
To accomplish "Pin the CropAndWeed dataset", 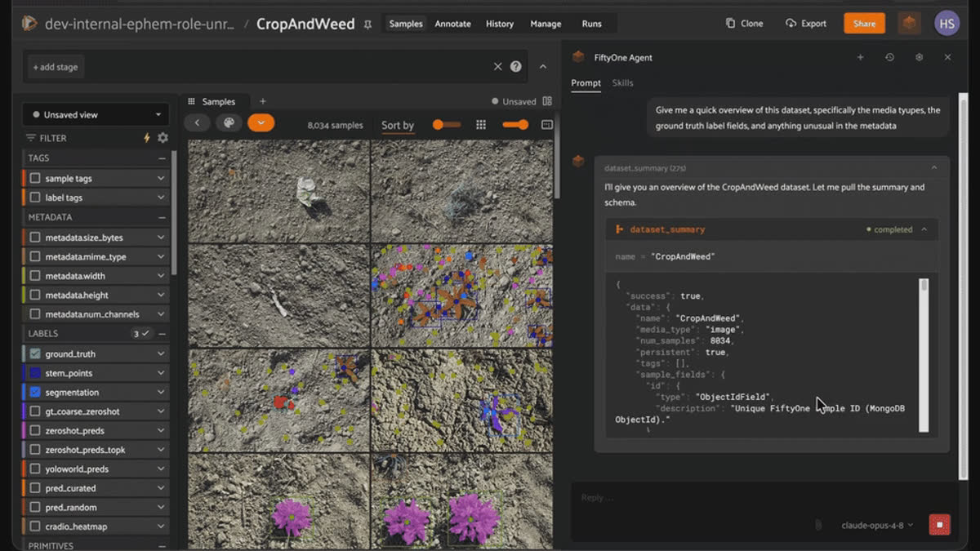I will 367,24.
